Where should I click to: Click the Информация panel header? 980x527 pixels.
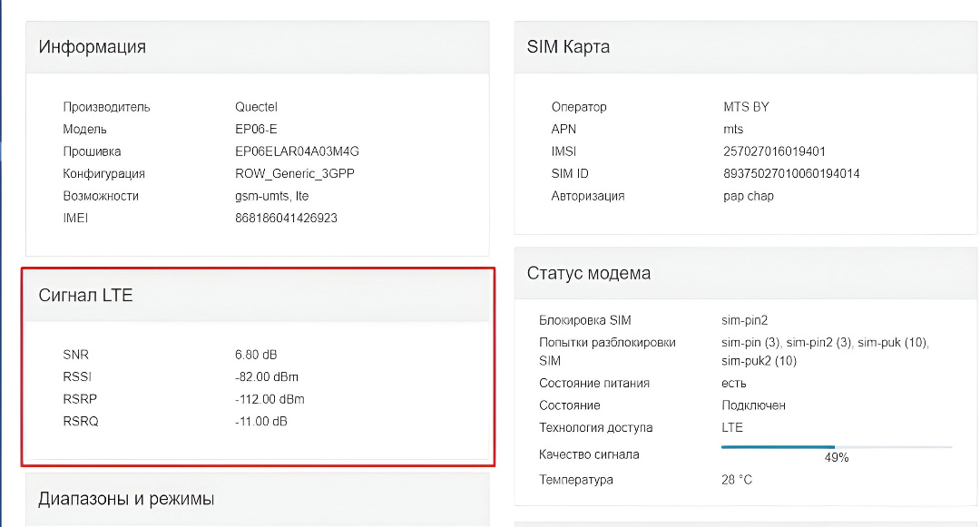[x=93, y=47]
